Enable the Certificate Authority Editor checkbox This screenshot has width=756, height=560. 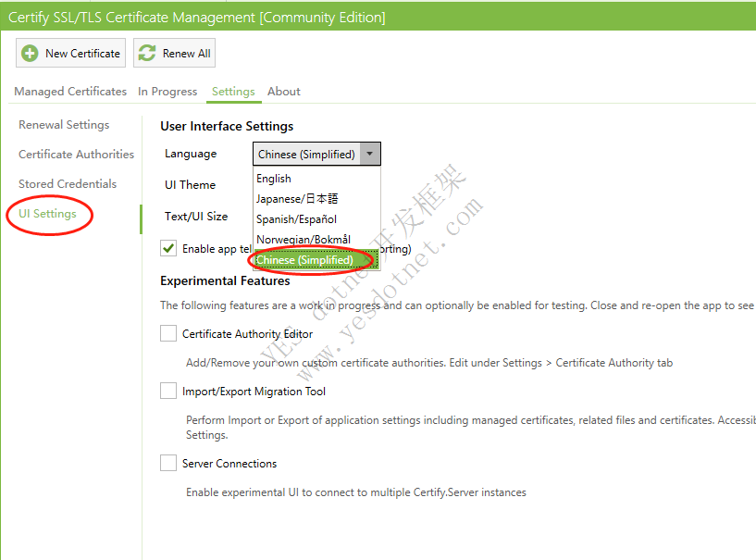click(168, 333)
